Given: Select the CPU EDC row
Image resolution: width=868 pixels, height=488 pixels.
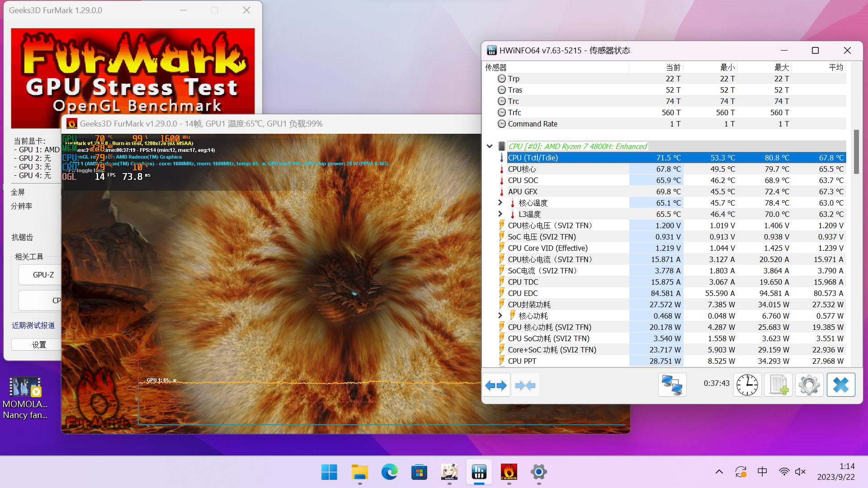Looking at the screenshot, I should click(x=672, y=293).
